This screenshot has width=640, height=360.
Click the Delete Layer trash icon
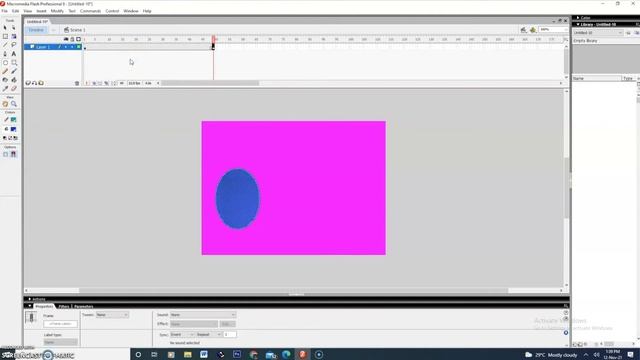pos(77,83)
